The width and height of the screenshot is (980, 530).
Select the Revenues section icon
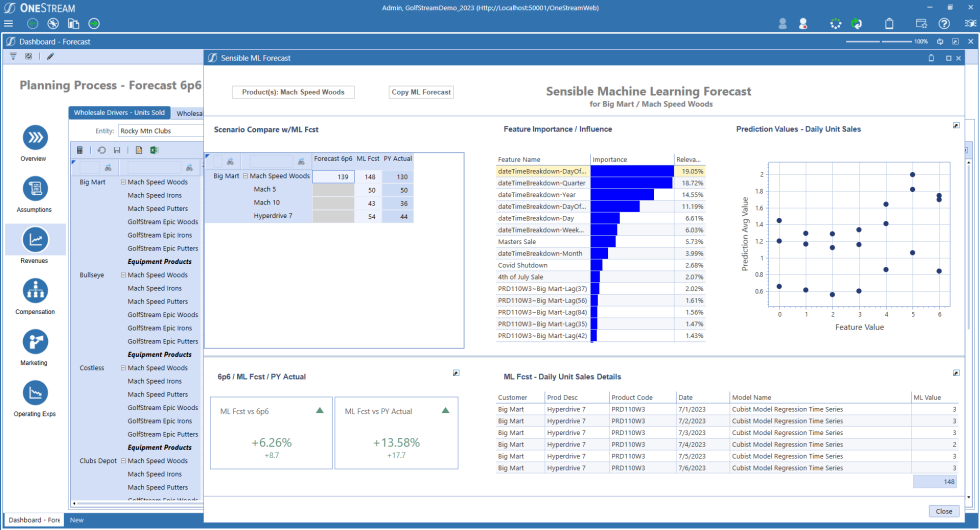35,240
